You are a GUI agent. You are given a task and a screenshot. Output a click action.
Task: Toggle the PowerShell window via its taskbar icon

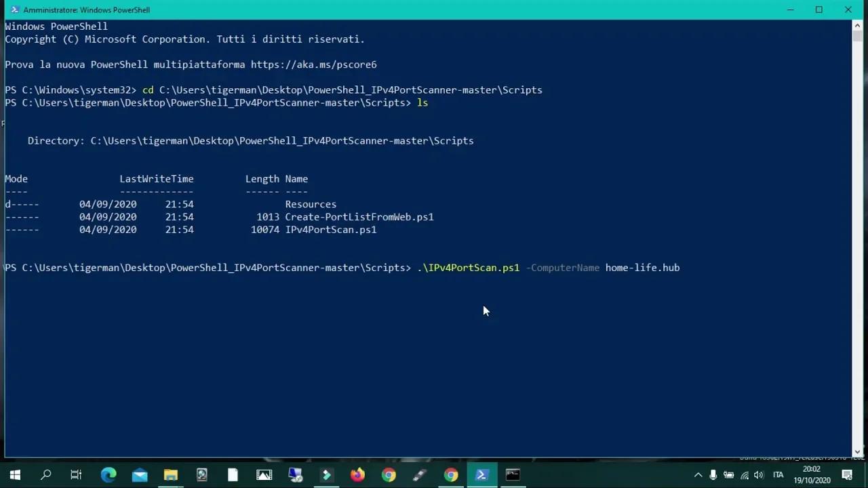[x=482, y=474]
